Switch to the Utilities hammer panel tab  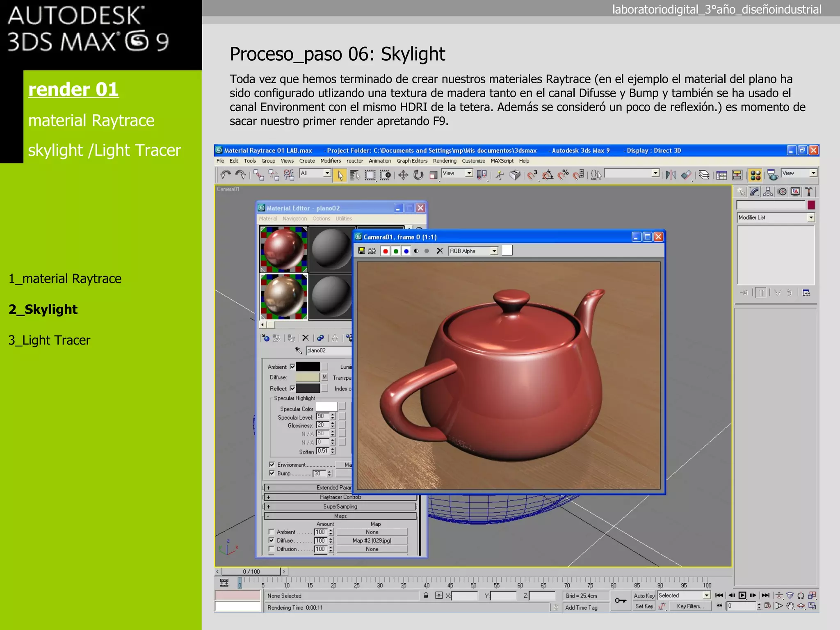(809, 192)
